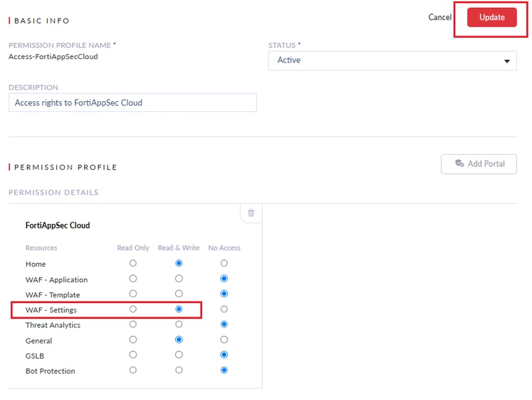Set Home to No Access
The width and height of the screenshot is (532, 400).
224,263
